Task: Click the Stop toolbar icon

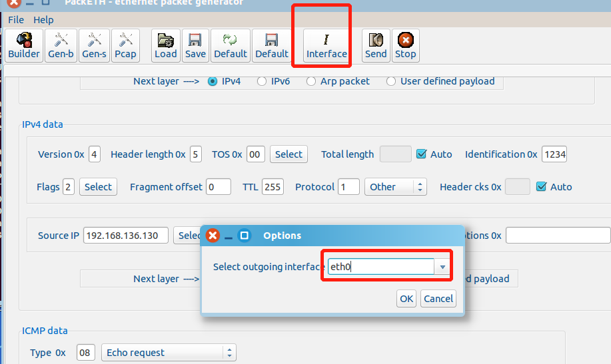Action: pos(405,45)
